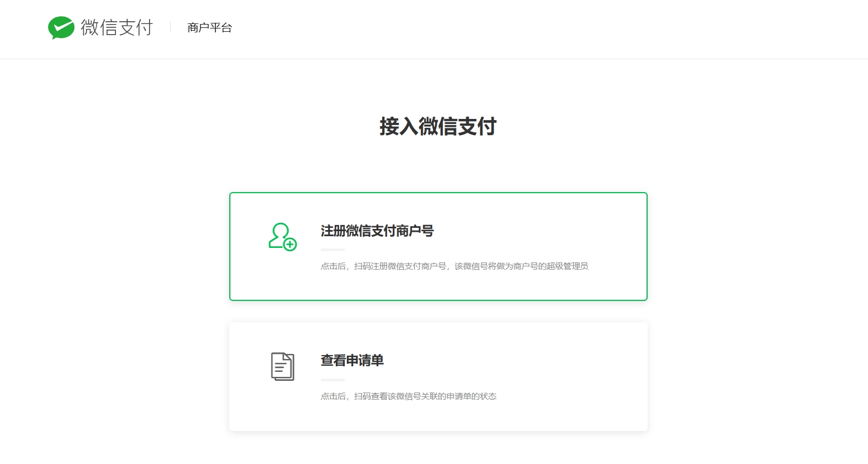Click the document icon for application forms
The height and width of the screenshot is (464, 868).
pos(283,367)
